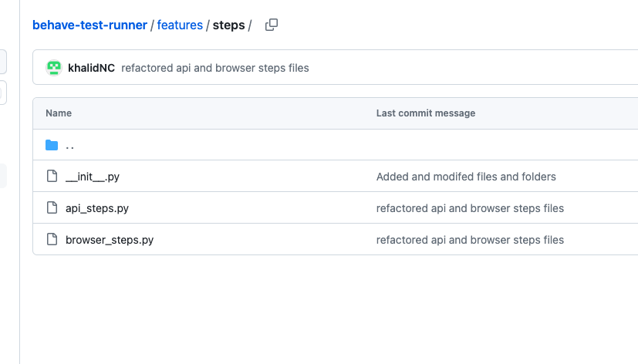Click the 'steps' breadcrumb text
638x364 pixels.
coord(228,25)
